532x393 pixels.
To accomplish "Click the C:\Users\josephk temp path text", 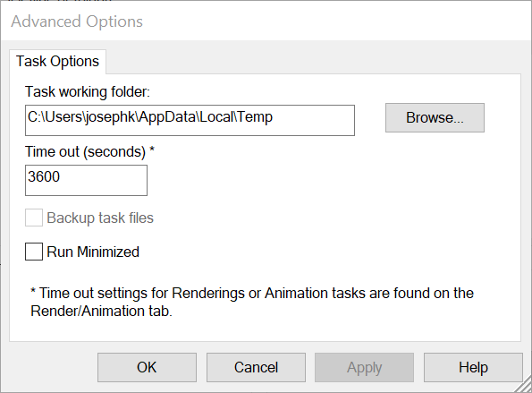I will click(150, 117).
